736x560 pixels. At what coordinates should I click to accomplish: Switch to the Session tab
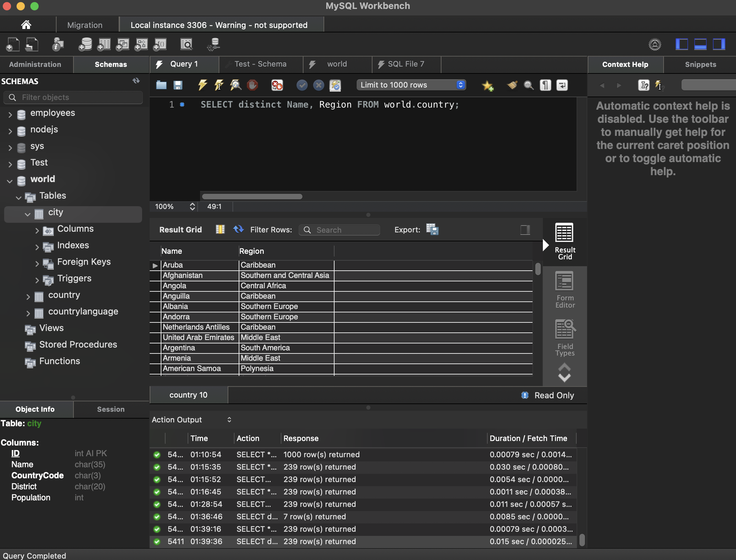tap(111, 409)
